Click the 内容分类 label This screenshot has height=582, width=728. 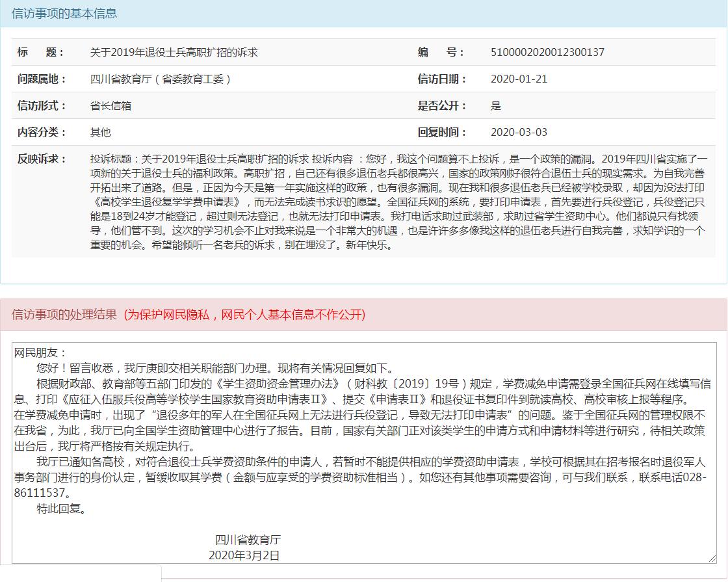pos(42,133)
